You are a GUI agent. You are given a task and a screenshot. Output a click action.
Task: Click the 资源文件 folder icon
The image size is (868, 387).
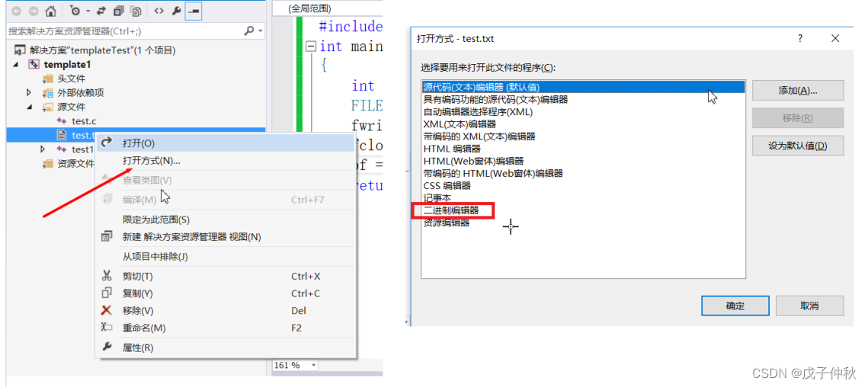pyautogui.click(x=48, y=163)
